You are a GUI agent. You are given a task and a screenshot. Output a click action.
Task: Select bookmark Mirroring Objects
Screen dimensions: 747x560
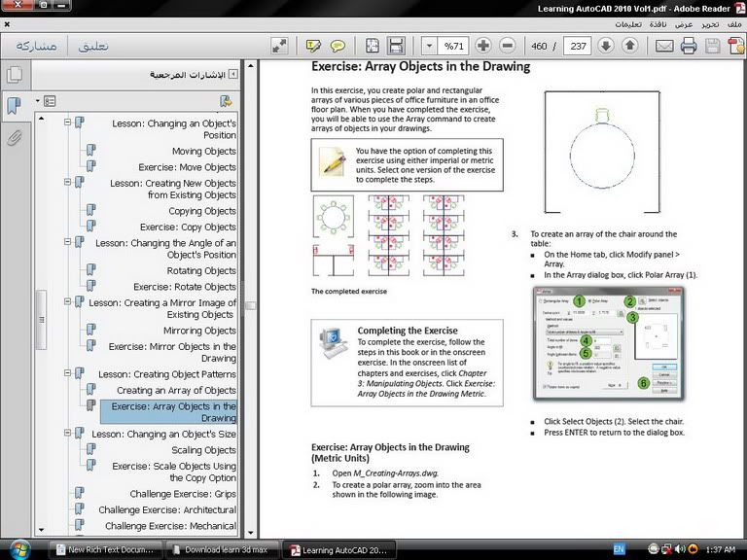[x=199, y=331]
